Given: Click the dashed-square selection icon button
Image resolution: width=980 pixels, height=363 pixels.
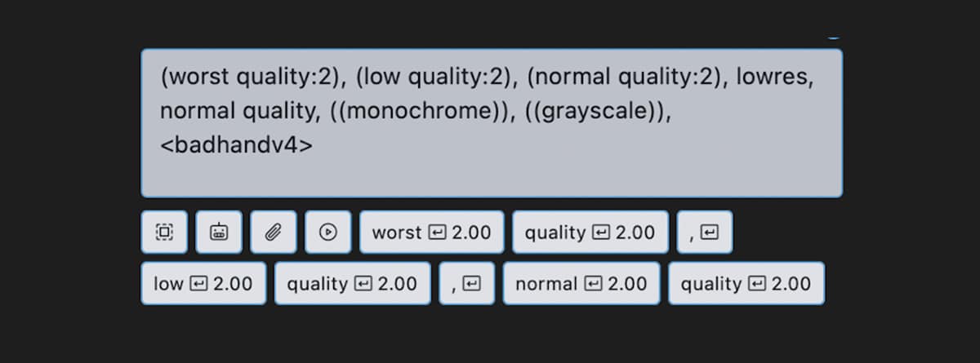Looking at the screenshot, I should 164,232.
